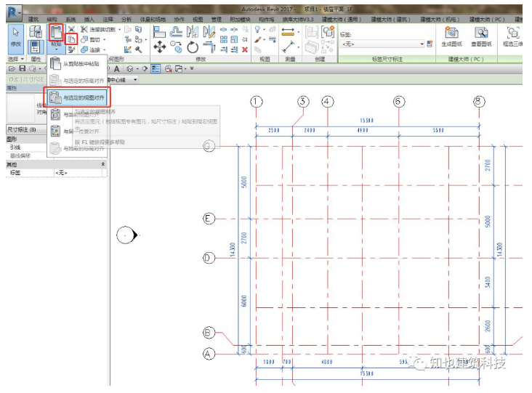The width and height of the screenshot is (532, 393).
Task: Open the Revit application menu button
Action: coord(14,13)
